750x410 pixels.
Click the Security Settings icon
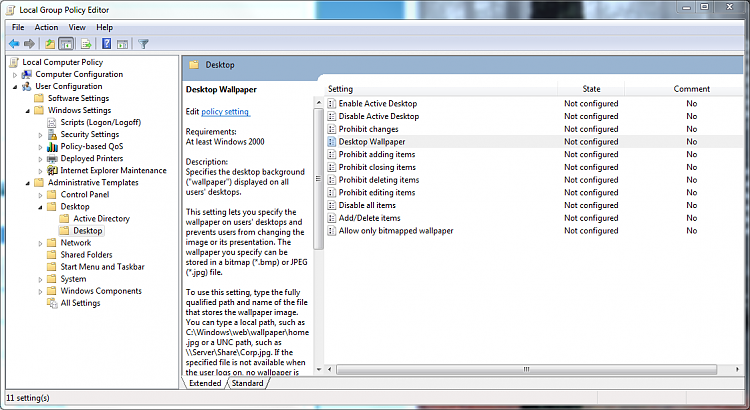[x=52, y=134]
